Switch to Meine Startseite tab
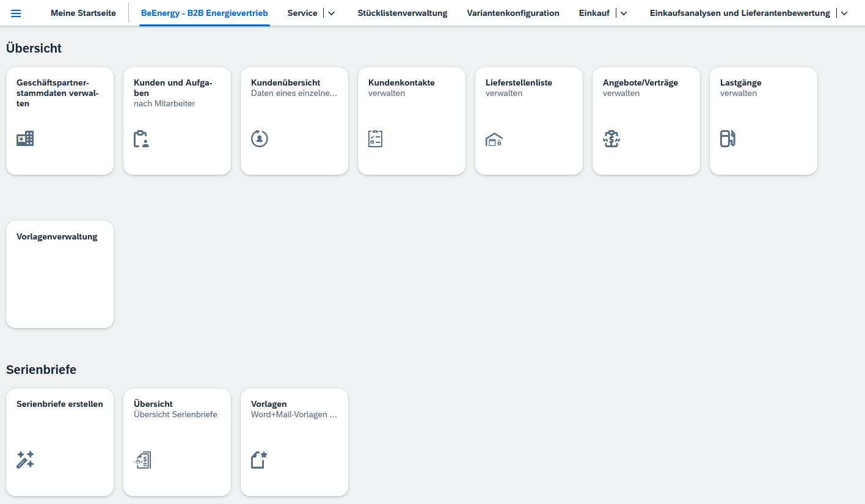This screenshot has height=504, width=865. tap(83, 13)
